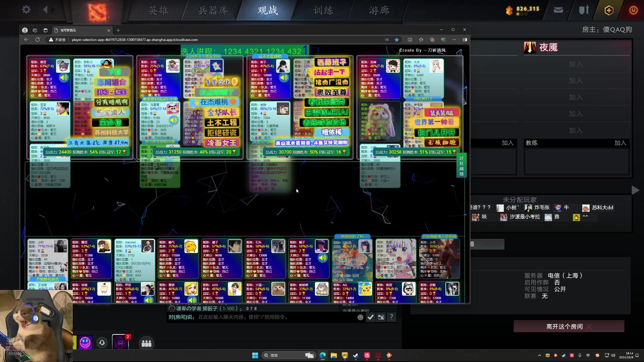Open the 训练 tab
This screenshot has width=644, height=362.
(323, 10)
